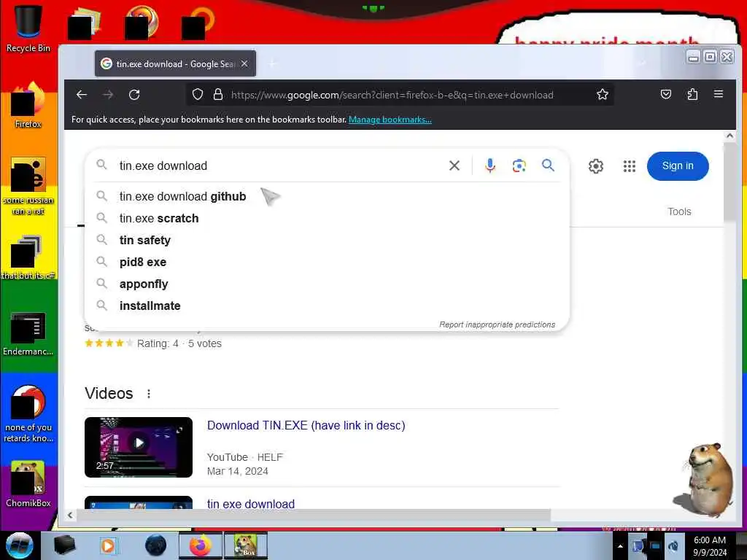Reload the current page

[x=134, y=95]
